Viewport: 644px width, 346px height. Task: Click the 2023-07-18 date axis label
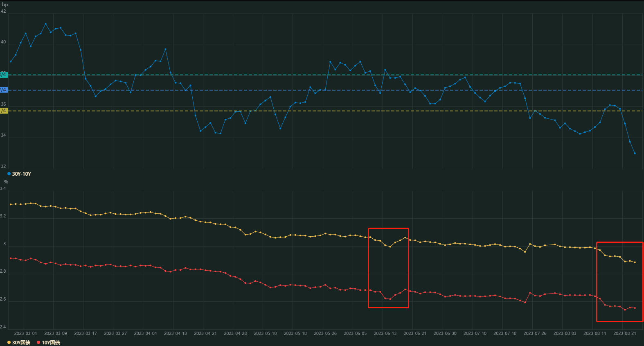coord(505,333)
